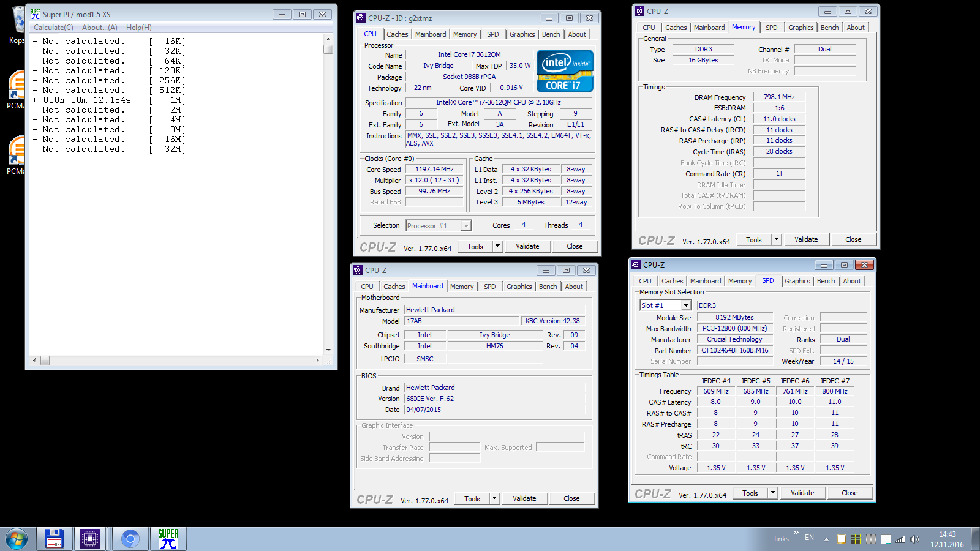Click Tools button in Mainboard window

tap(472, 498)
